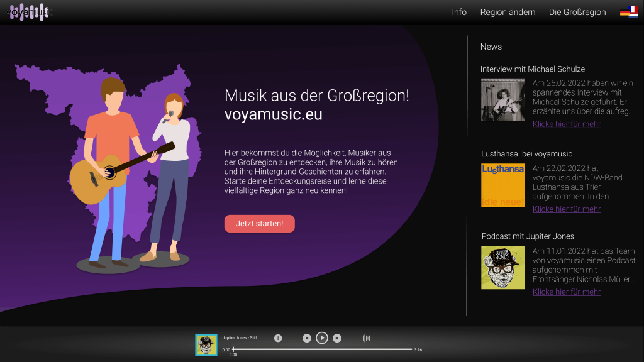The image size is (644, 362).
Task: Click the voyamusic logo in the header
Action: point(29,12)
